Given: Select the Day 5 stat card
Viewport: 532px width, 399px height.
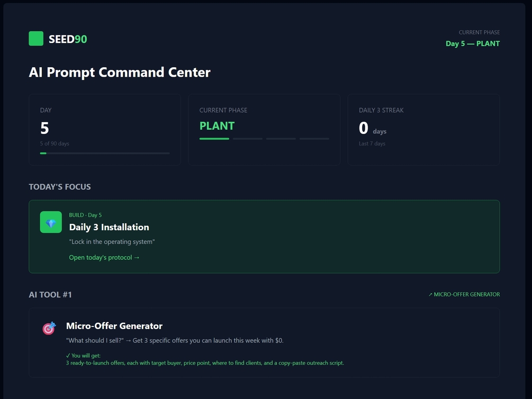Looking at the screenshot, I should [104, 129].
